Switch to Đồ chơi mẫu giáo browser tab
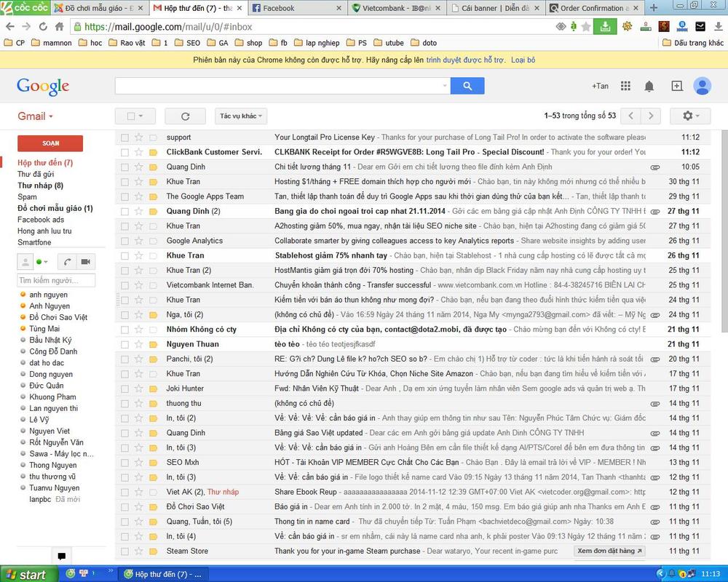 coord(99,8)
